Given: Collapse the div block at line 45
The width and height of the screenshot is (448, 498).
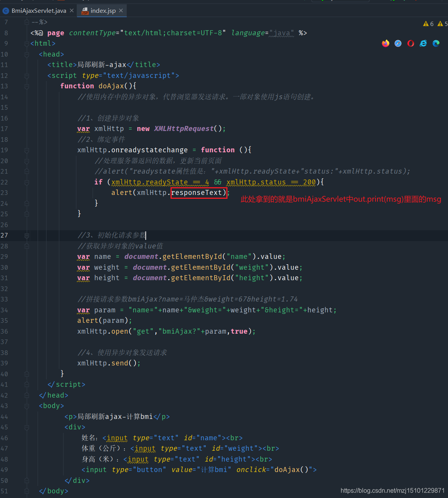Looking at the screenshot, I should coord(27,427).
